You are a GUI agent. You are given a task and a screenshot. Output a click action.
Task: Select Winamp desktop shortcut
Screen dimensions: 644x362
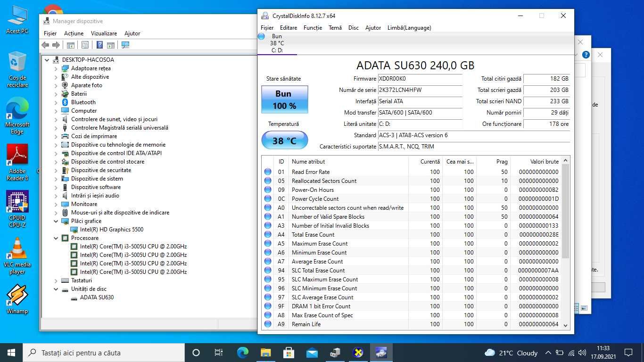pyautogui.click(x=17, y=299)
